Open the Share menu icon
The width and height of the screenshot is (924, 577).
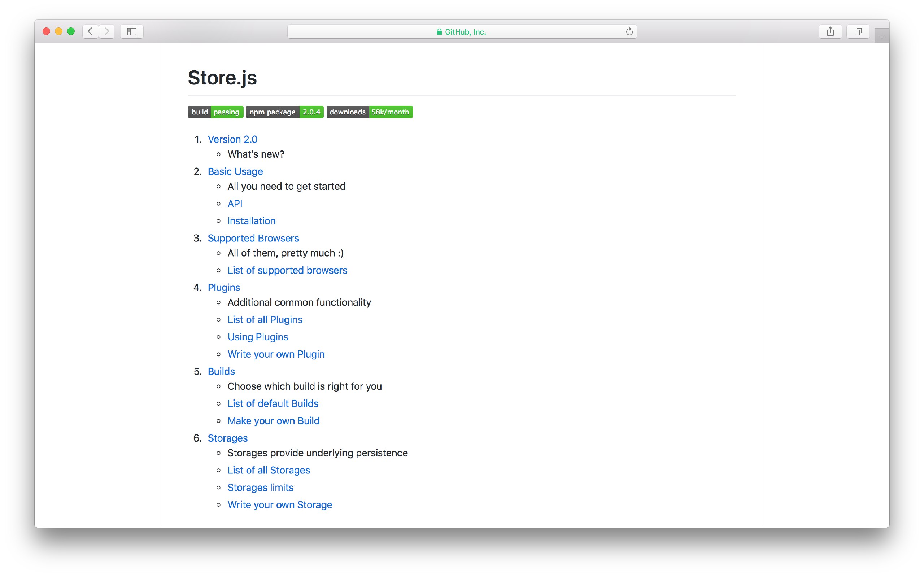point(830,31)
